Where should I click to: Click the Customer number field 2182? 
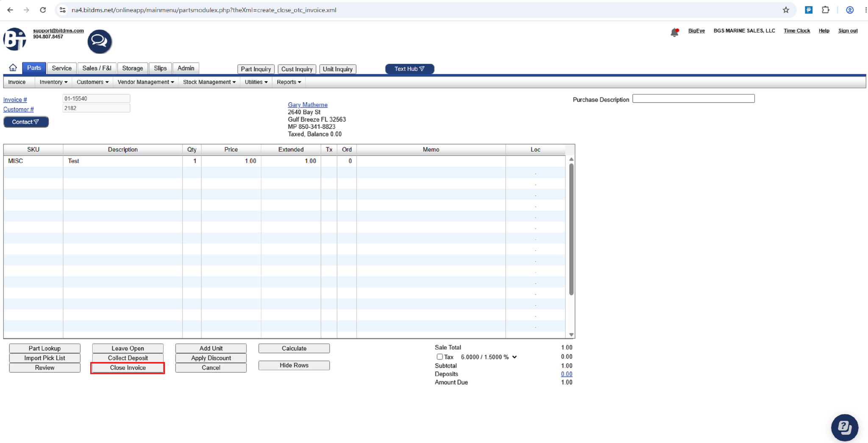tap(96, 108)
